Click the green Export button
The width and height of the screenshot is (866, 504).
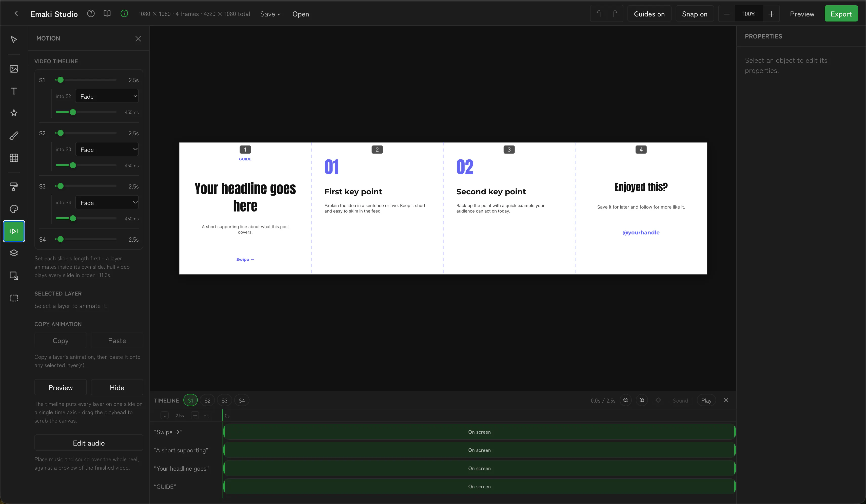[x=841, y=14]
